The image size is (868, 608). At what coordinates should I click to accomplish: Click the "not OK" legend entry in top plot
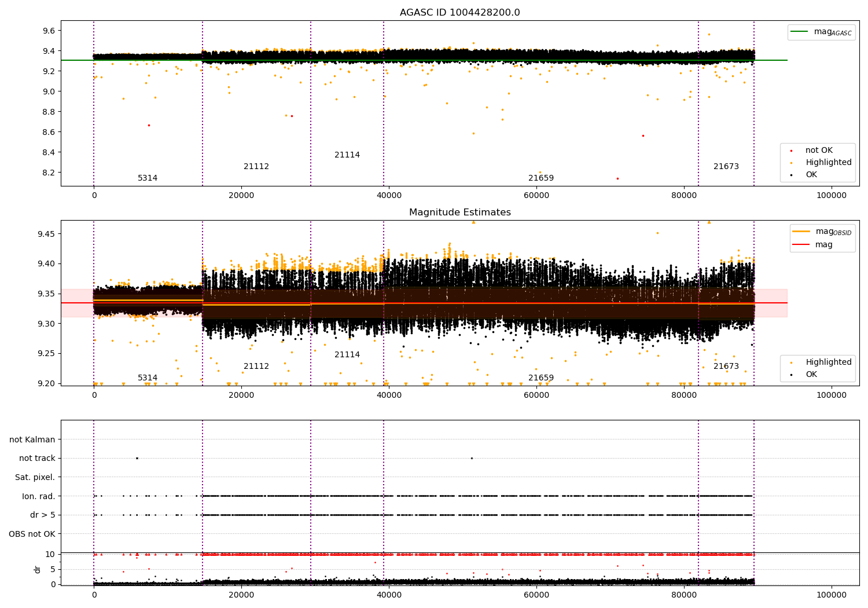coord(818,151)
